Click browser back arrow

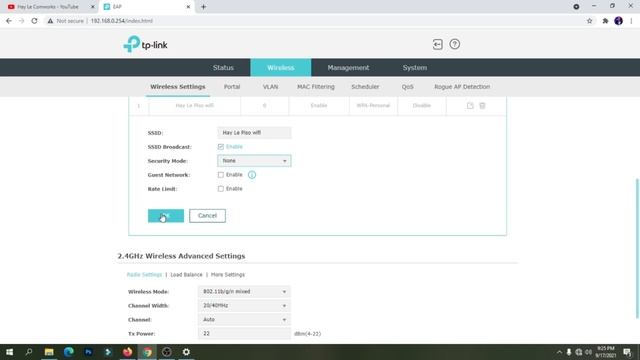pos(9,21)
